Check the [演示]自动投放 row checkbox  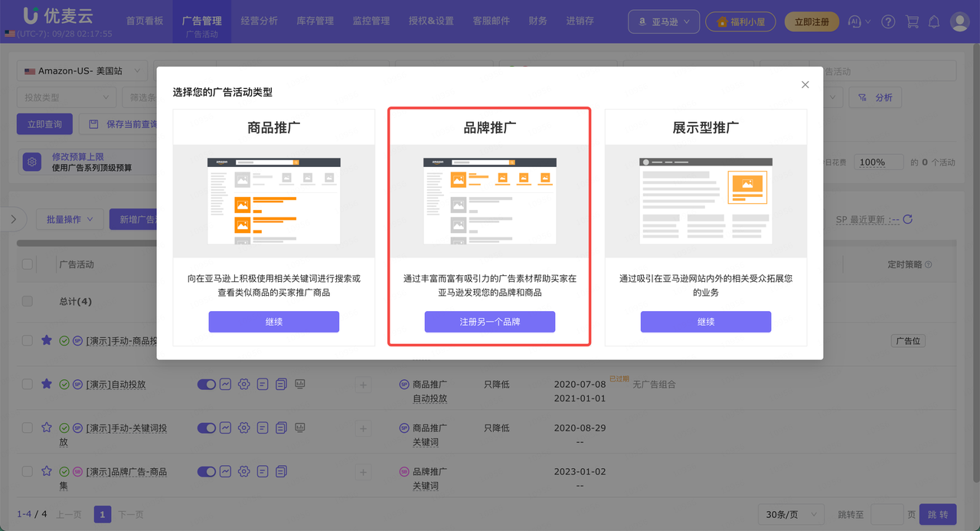(x=28, y=384)
